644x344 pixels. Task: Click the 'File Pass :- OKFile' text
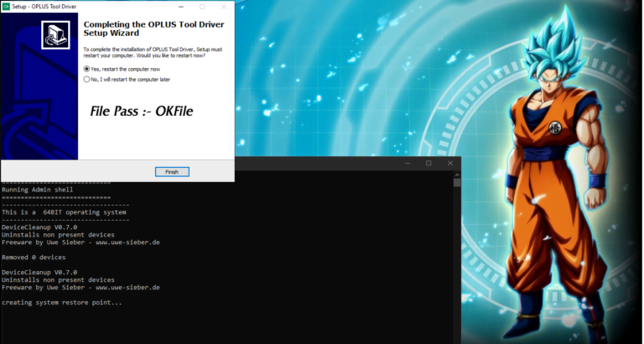click(141, 111)
